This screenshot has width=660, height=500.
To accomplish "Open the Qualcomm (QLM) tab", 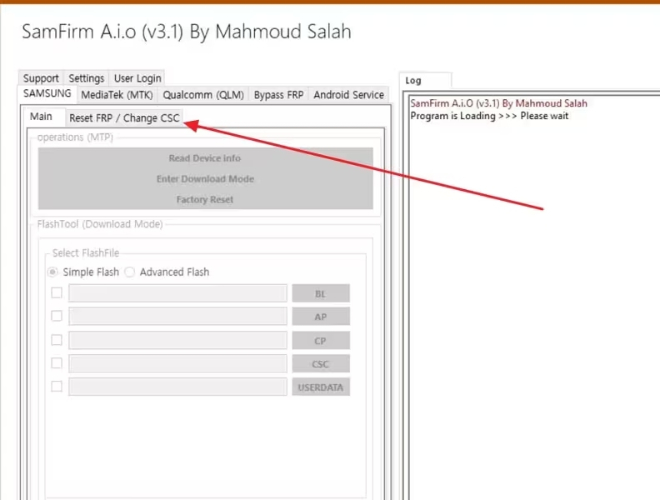I will pos(203,95).
